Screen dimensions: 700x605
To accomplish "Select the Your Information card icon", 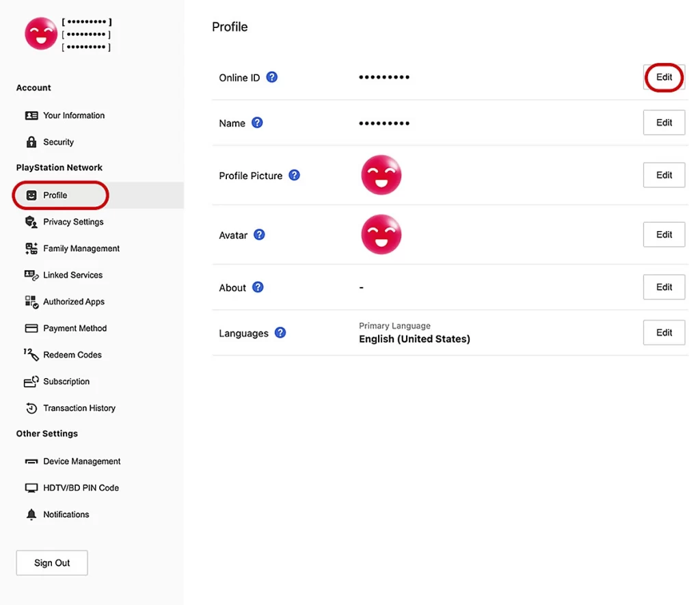I will point(31,115).
